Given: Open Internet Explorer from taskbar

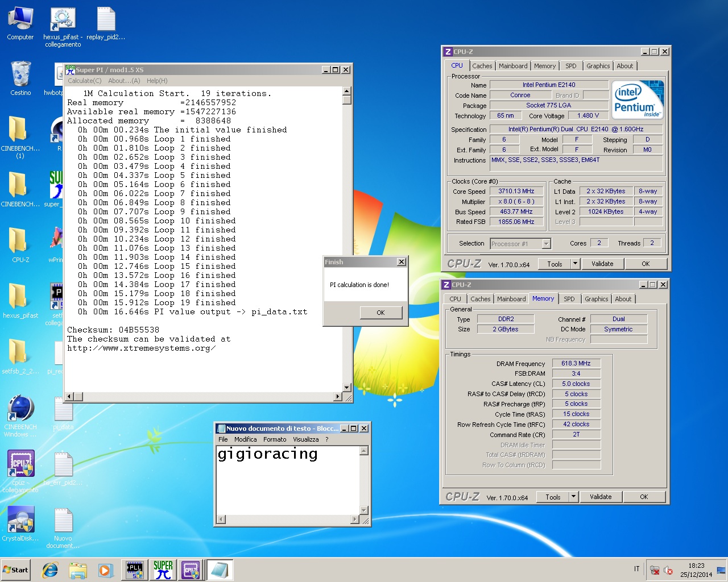Looking at the screenshot, I should [x=50, y=570].
